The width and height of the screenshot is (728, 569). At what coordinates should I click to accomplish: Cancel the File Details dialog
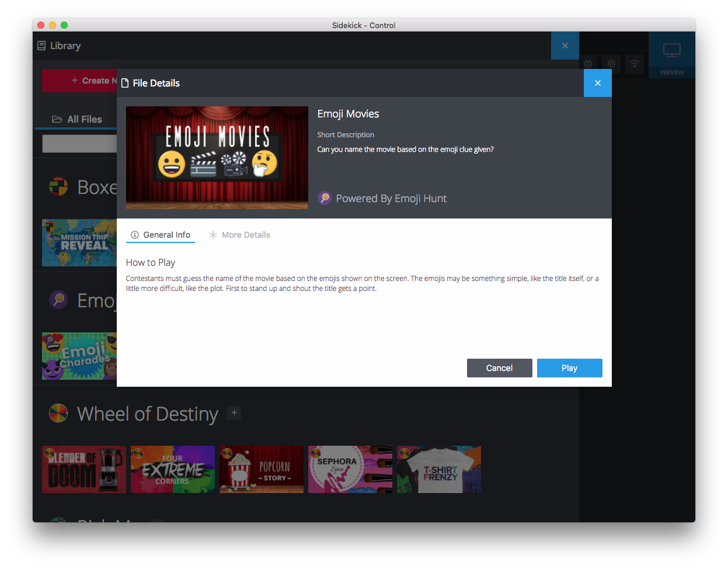tap(500, 368)
